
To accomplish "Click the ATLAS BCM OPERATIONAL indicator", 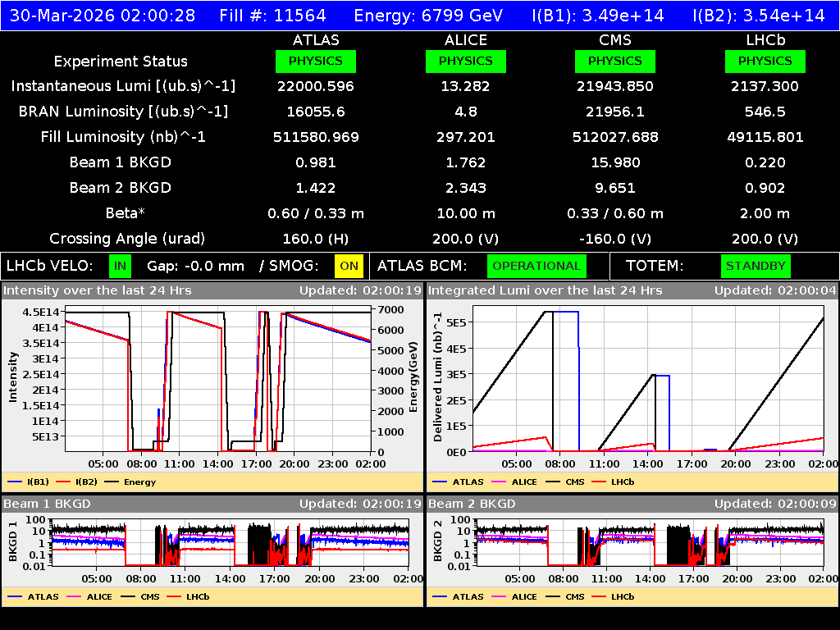I will [536, 266].
